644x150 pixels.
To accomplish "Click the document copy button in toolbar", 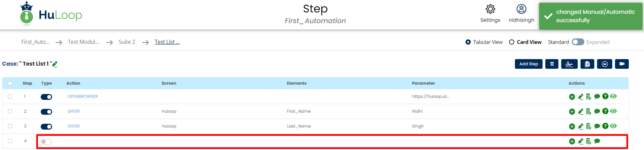I will coord(587,64).
